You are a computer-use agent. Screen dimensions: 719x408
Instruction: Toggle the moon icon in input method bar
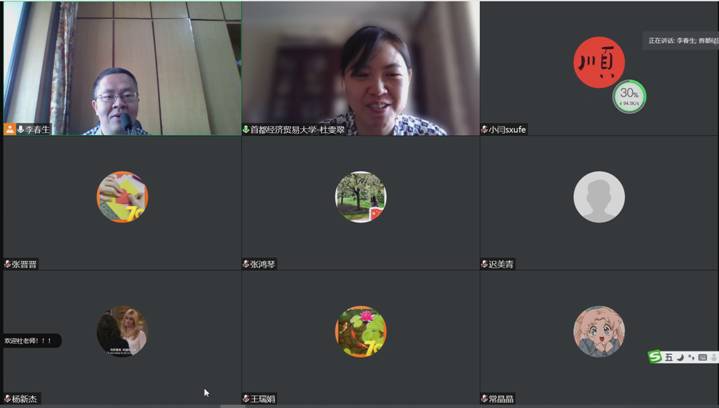tap(681, 357)
